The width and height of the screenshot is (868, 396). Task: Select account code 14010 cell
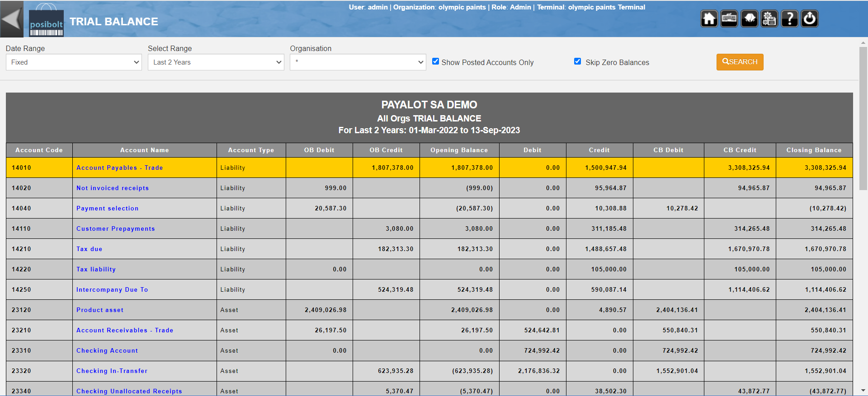coord(39,168)
